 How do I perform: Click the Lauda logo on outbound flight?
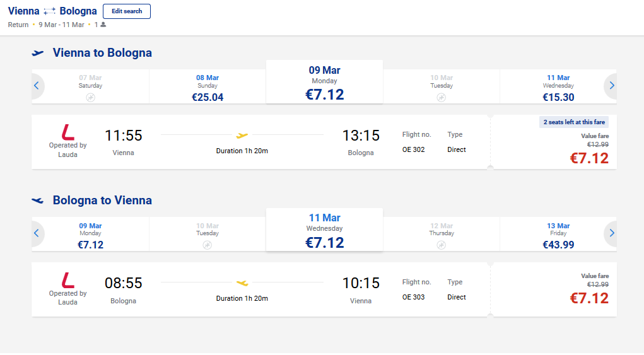tap(67, 132)
